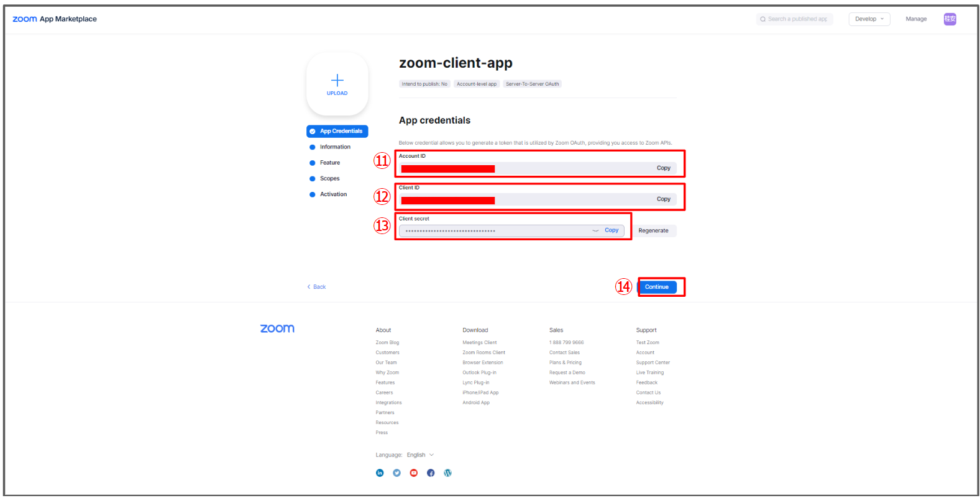The width and height of the screenshot is (980, 498).
Task: Go to the Feature step
Action: pos(330,163)
